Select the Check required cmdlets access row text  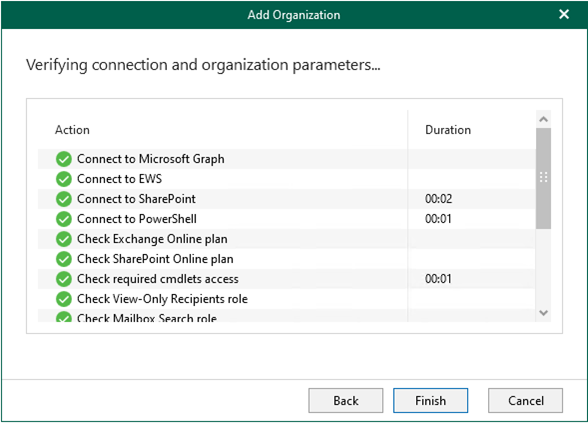(x=158, y=279)
